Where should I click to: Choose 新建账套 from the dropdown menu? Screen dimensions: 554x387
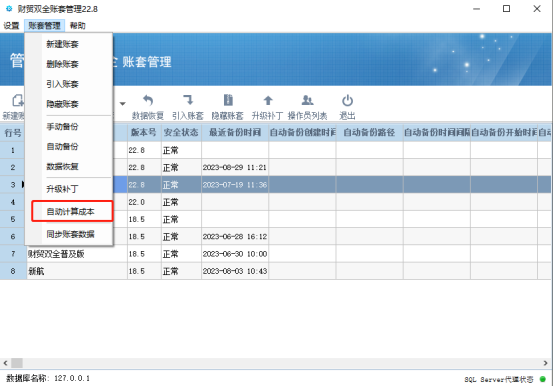click(62, 44)
